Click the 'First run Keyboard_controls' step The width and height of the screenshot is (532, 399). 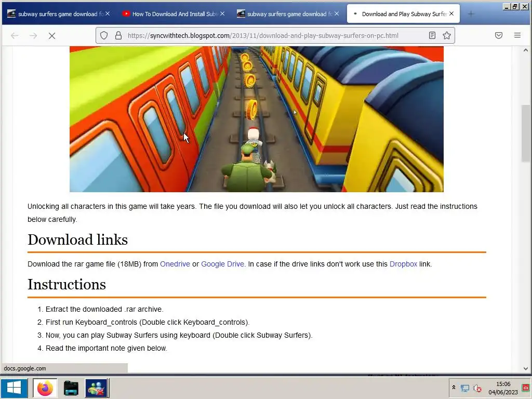148,322
